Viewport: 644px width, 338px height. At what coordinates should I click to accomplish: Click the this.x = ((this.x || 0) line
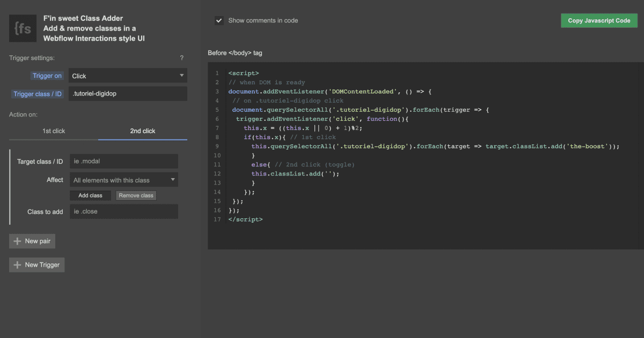pos(303,128)
